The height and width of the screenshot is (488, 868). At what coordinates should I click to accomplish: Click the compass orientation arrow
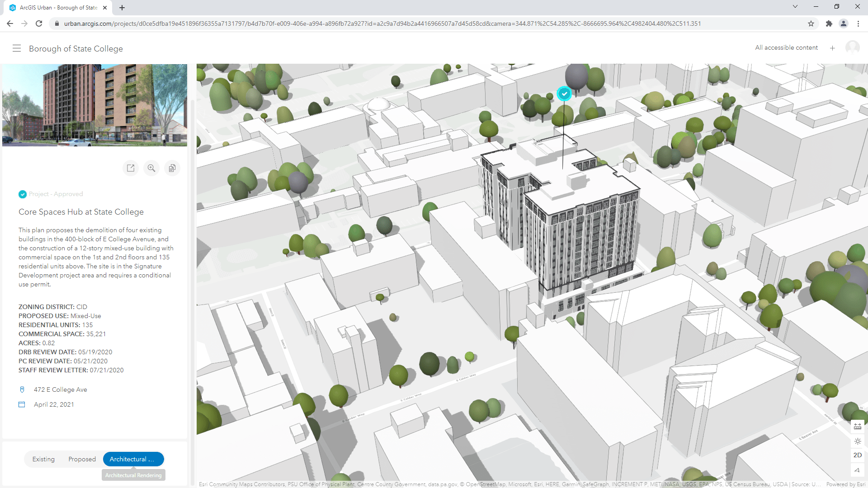(x=858, y=470)
